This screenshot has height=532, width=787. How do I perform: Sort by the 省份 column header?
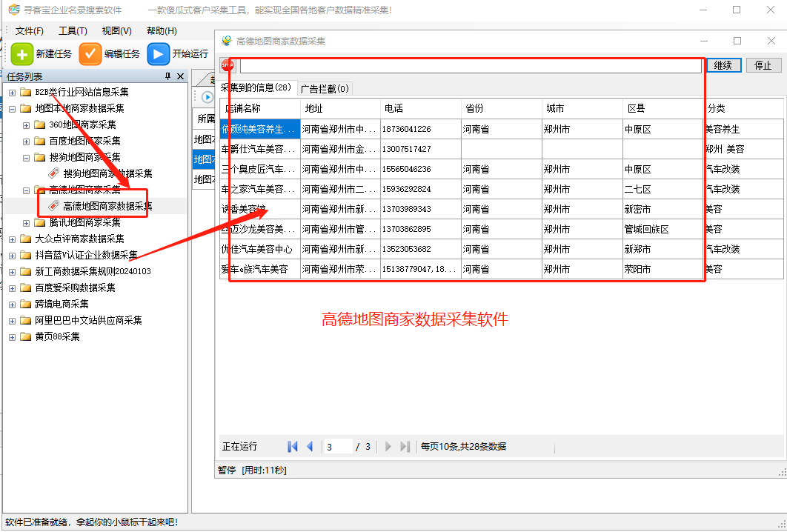(502, 108)
